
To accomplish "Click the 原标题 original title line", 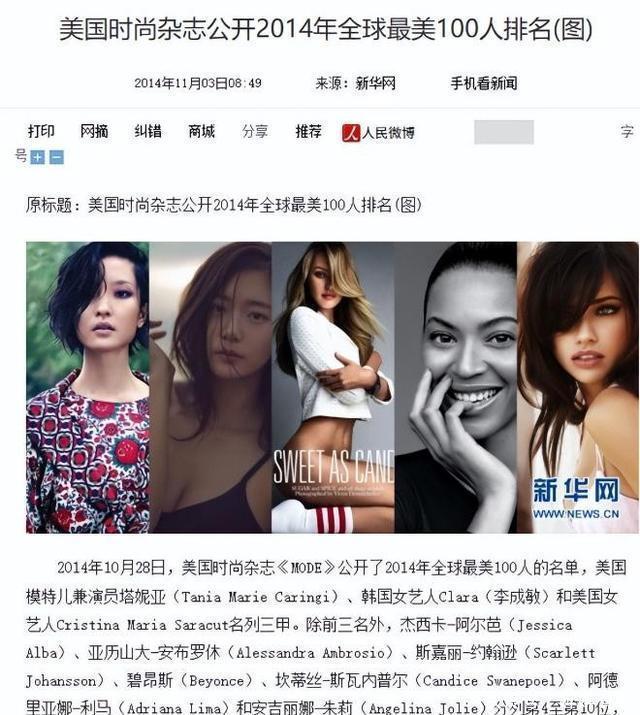I will [x=223, y=205].
